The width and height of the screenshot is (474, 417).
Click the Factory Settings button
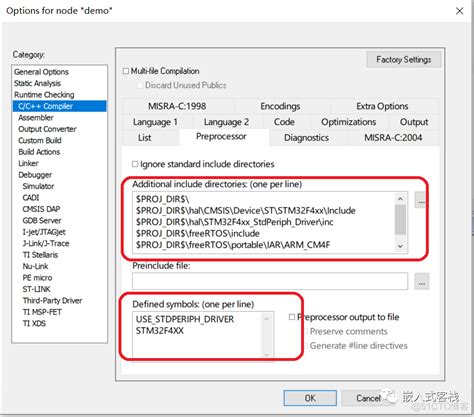coord(404,59)
